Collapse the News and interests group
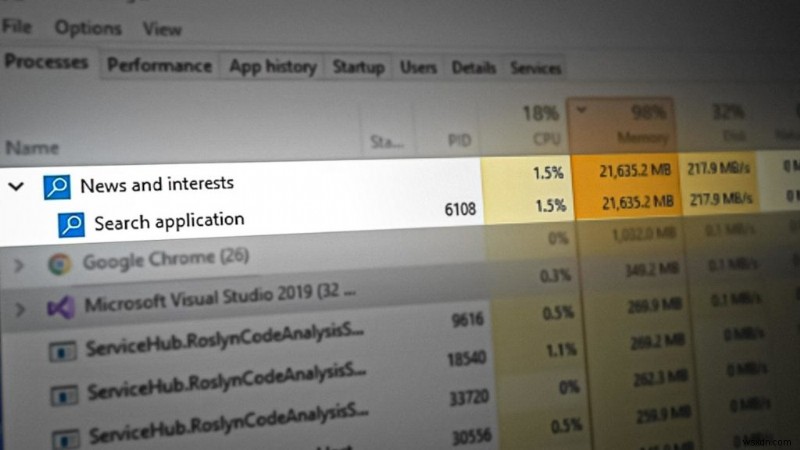This screenshot has height=450, width=800. (16, 186)
